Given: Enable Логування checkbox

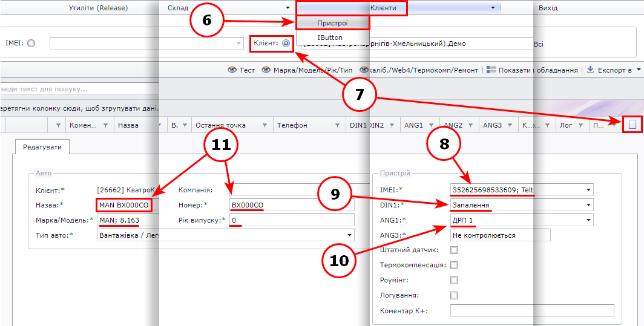Looking at the screenshot, I should pyautogui.click(x=454, y=295).
